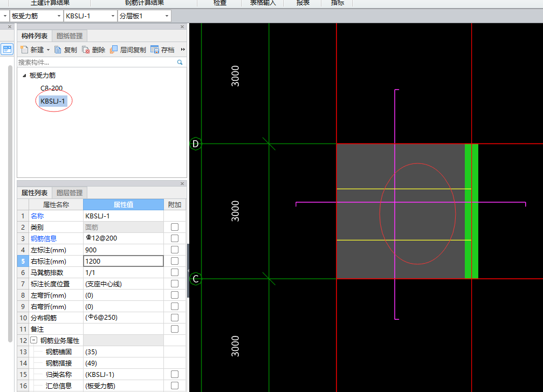543x392 pixels.
Task: Click the 马凳筋排数 value 1/1
Action: pos(123,272)
